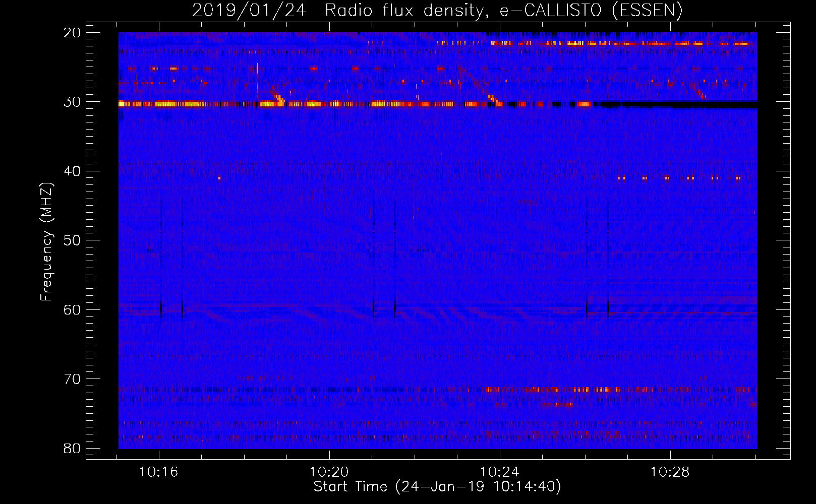816x504 pixels.
Task: Click the 10:28 time tick label
Action: tap(670, 472)
